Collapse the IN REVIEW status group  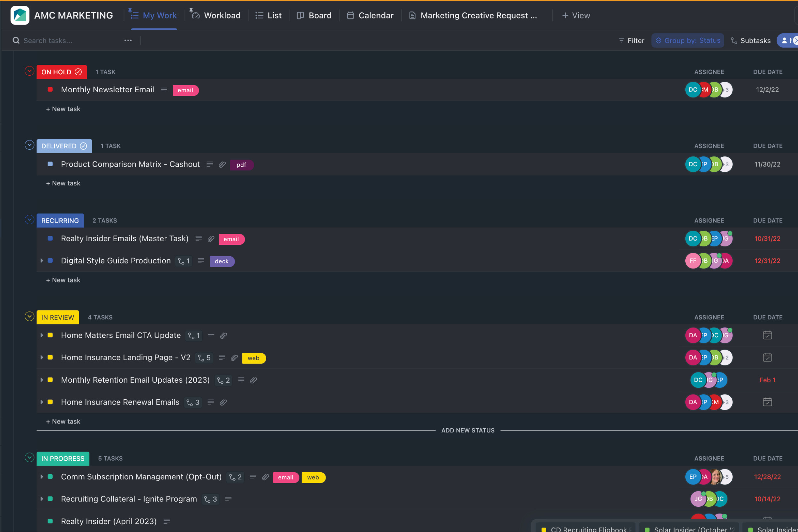29,317
